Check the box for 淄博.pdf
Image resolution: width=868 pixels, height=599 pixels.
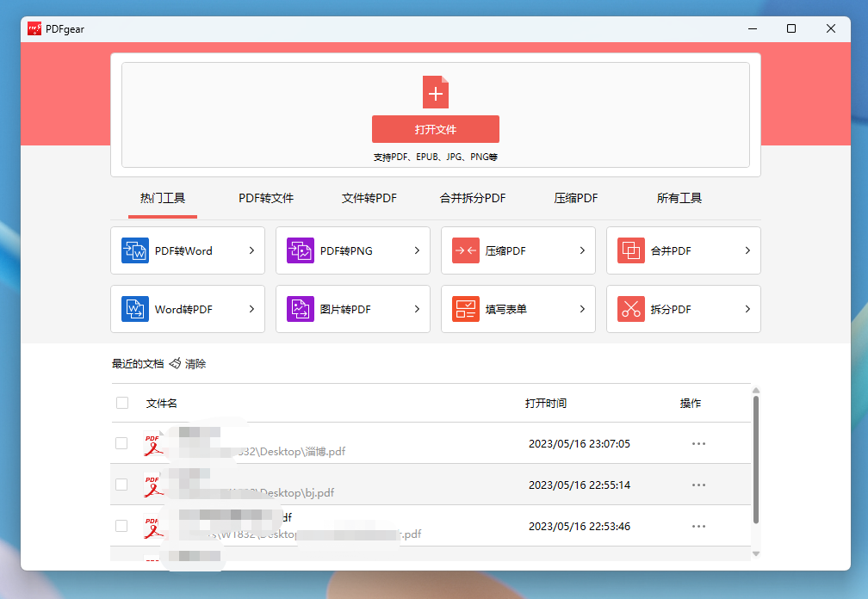(122, 443)
